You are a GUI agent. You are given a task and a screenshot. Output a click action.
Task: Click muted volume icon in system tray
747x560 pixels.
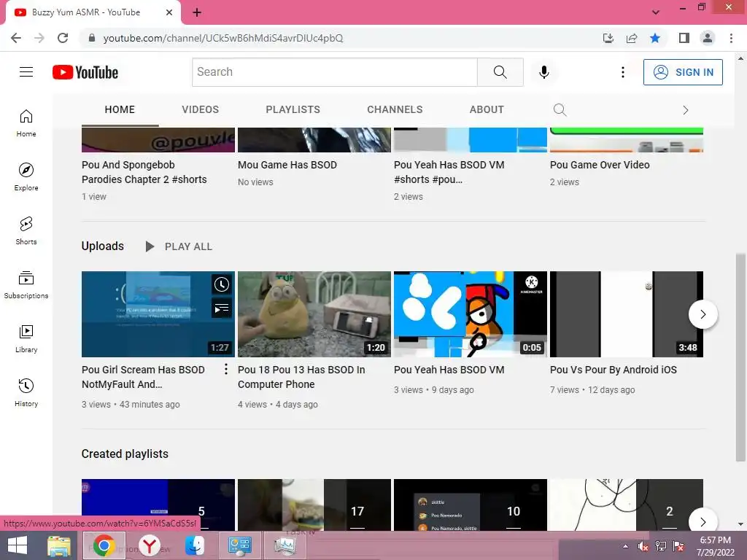tap(643, 546)
